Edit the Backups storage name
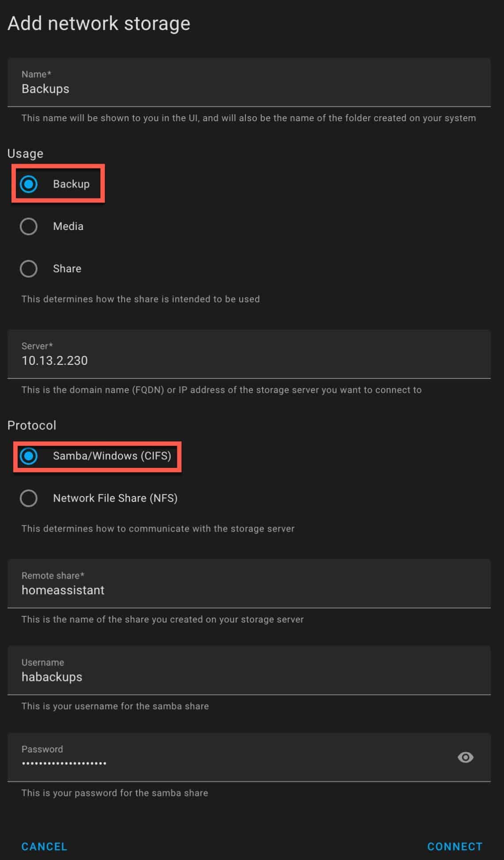 click(177, 88)
